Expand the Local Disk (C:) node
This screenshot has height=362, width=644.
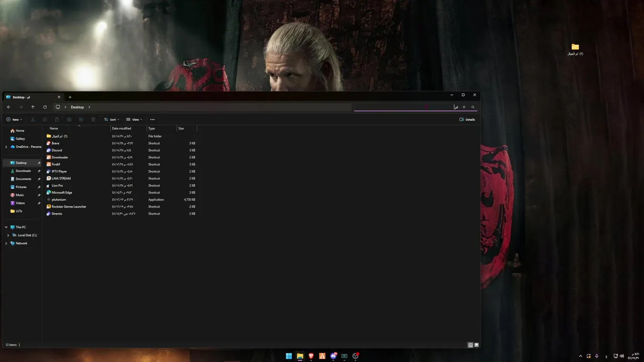[8, 235]
